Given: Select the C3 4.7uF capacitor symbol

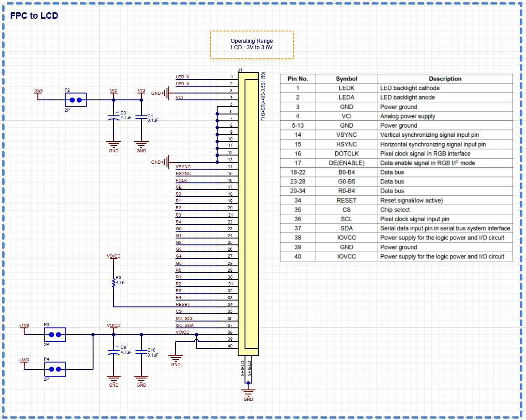Looking at the screenshot, I should coord(113,117).
